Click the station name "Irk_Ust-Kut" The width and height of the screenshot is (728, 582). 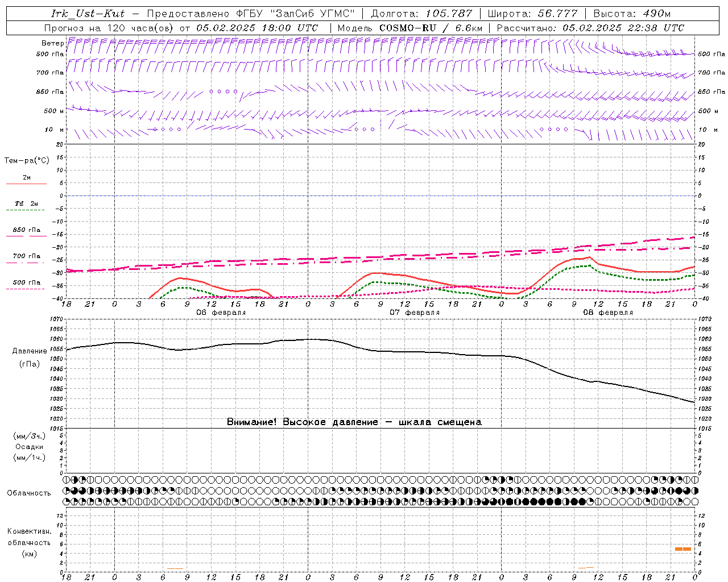88,14
